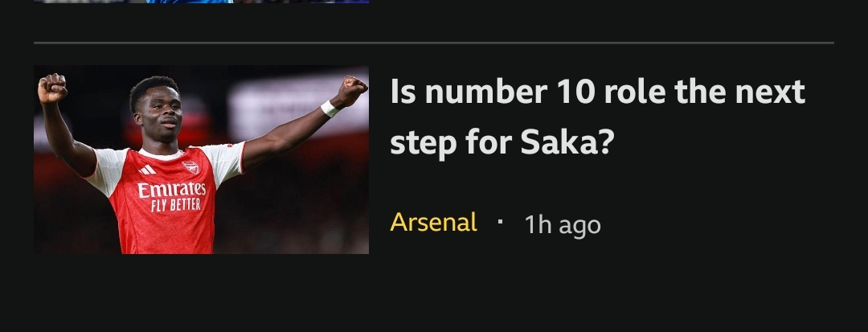Click the horizontal divider line above the article
This screenshot has height=332, width=868.
click(434, 43)
